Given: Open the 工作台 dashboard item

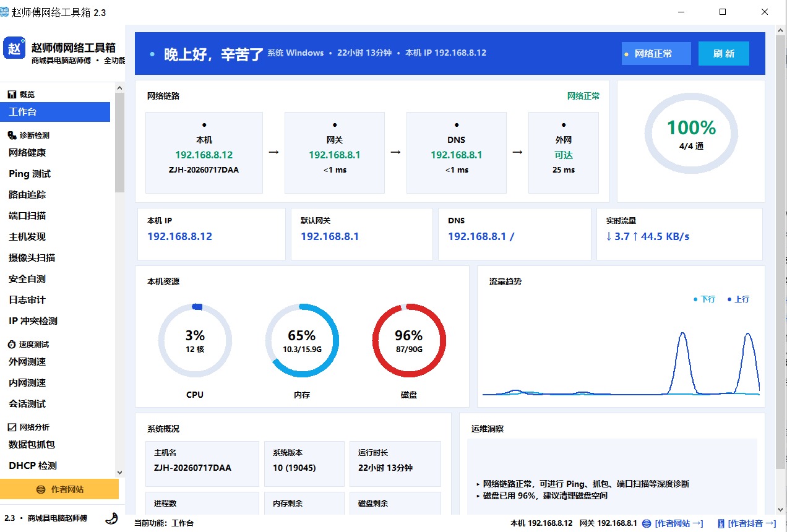Looking at the screenshot, I should [x=55, y=112].
